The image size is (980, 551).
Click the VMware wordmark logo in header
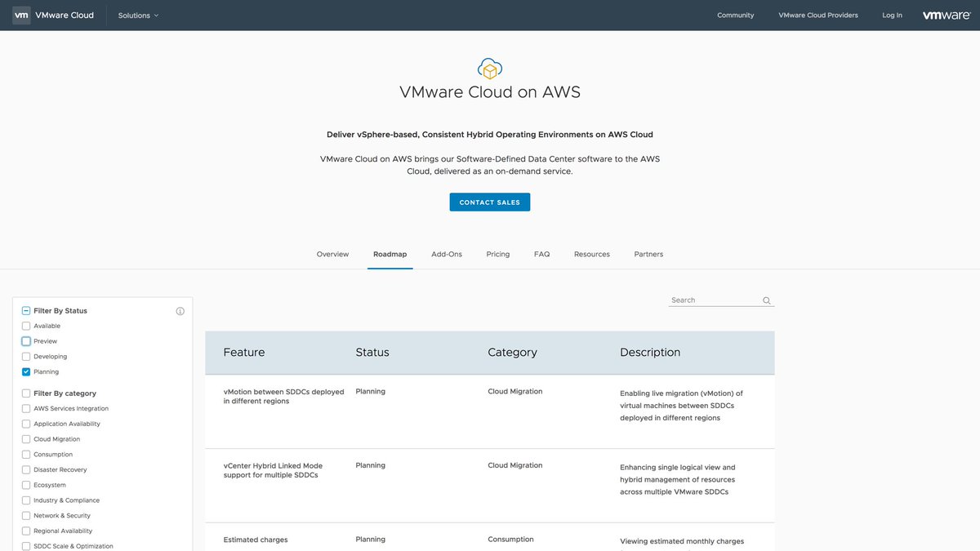click(x=947, y=15)
